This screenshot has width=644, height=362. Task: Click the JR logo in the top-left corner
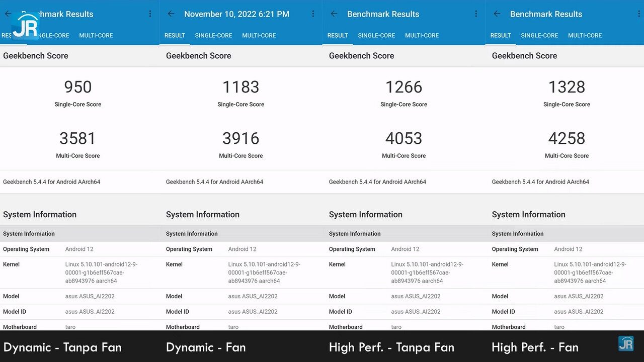[x=25, y=26]
